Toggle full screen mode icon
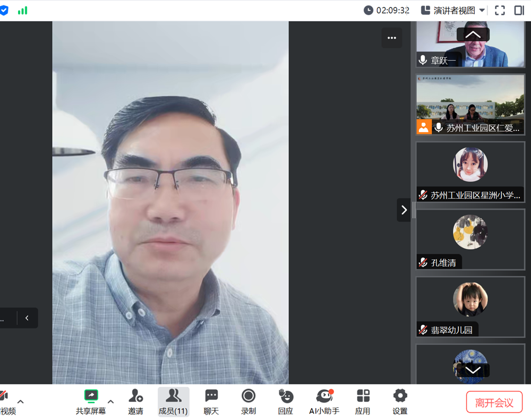The width and height of the screenshot is (531, 420). pos(500,10)
